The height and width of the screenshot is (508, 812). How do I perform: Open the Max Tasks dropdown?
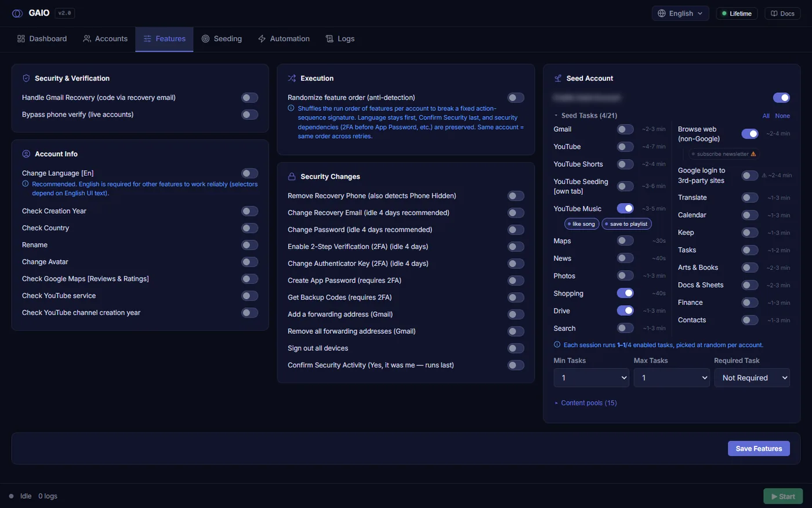tap(672, 377)
